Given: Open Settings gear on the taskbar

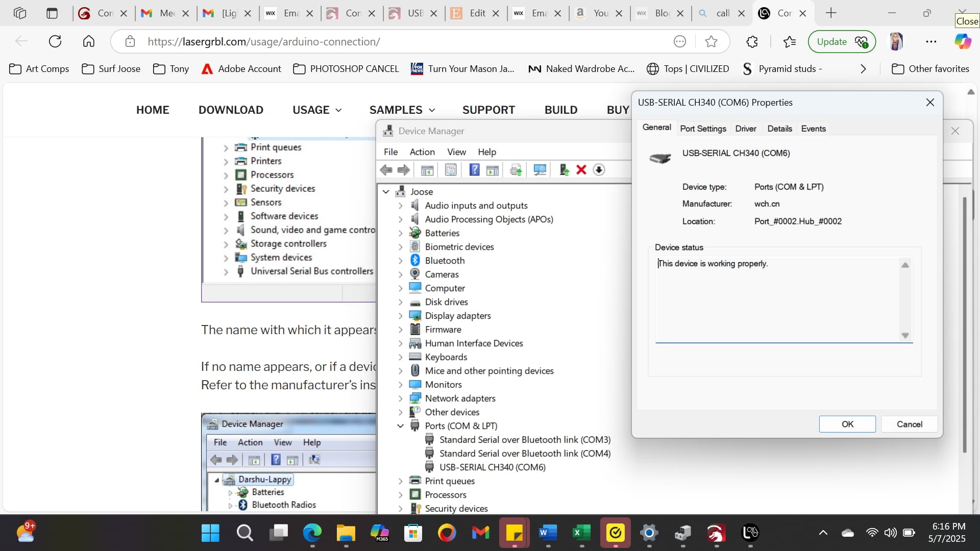Looking at the screenshot, I should point(649,533).
